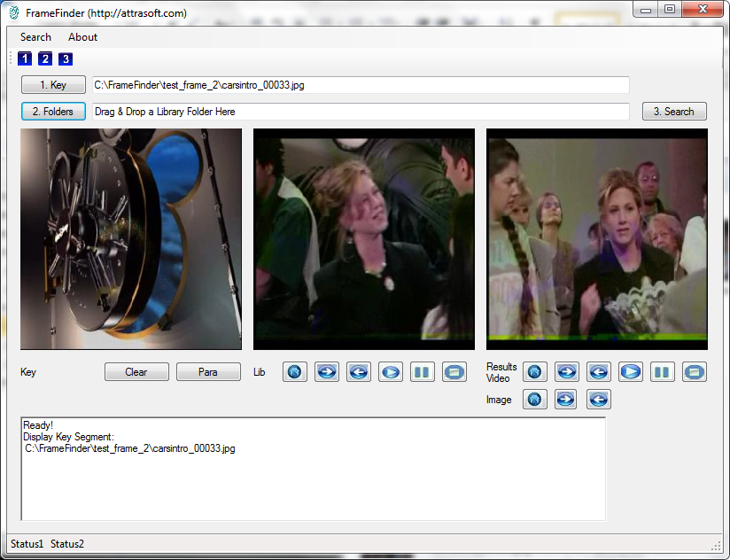Screen dimensions: 730x560
Task: Click the Results Video home icon
Action: coord(535,372)
